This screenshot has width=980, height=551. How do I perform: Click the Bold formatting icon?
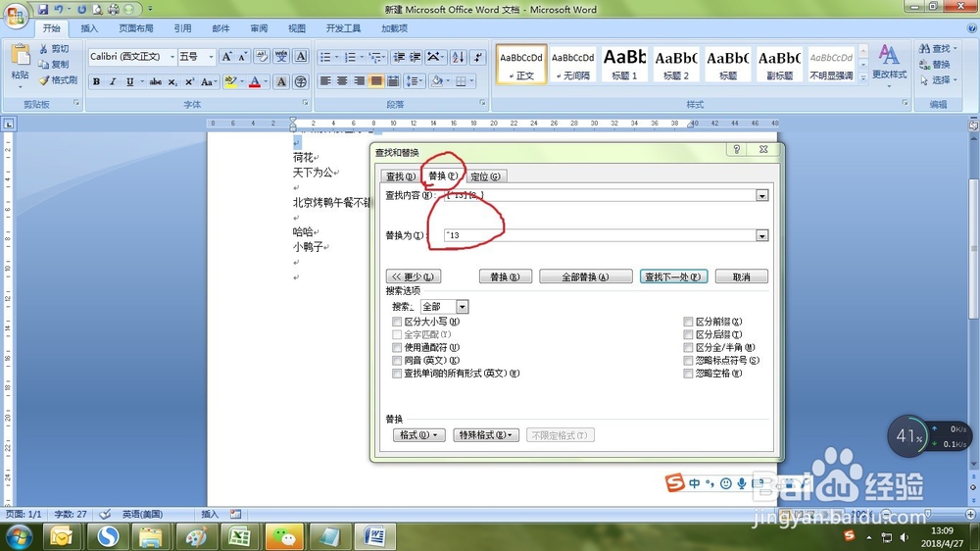point(96,81)
